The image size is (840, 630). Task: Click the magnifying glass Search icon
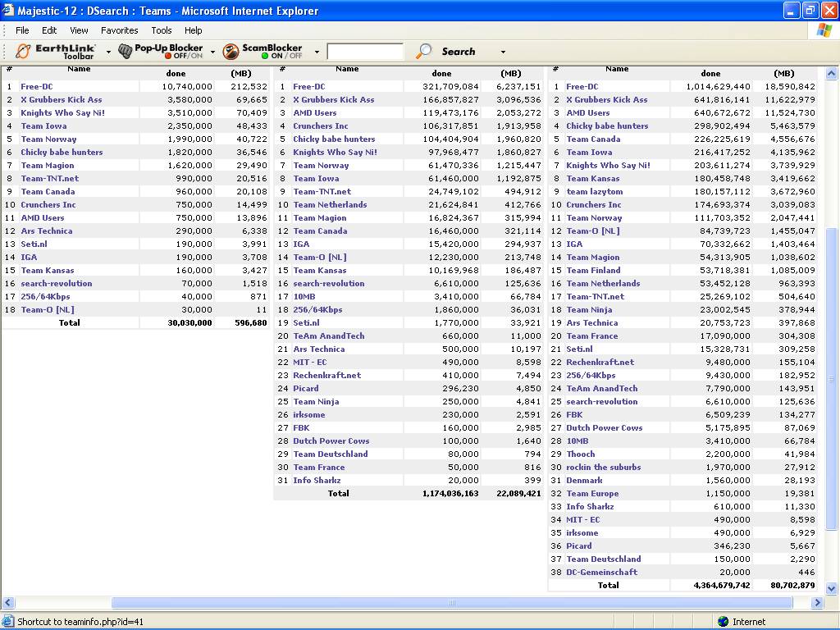(x=424, y=52)
